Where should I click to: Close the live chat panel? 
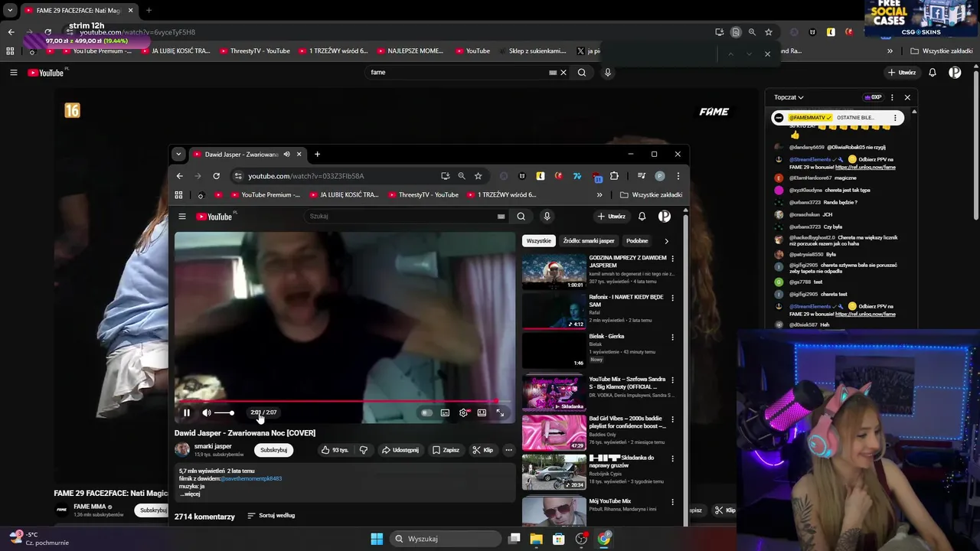click(907, 97)
